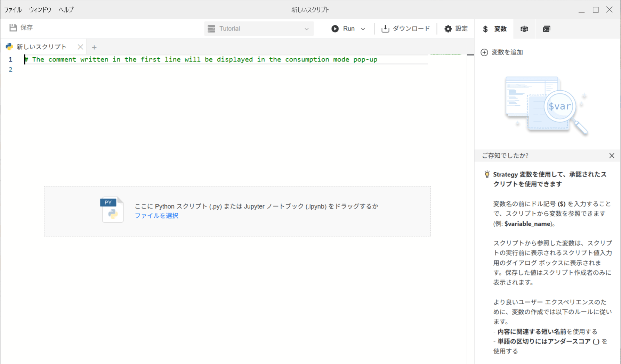Click the ダウンロード download icon

tap(385, 29)
